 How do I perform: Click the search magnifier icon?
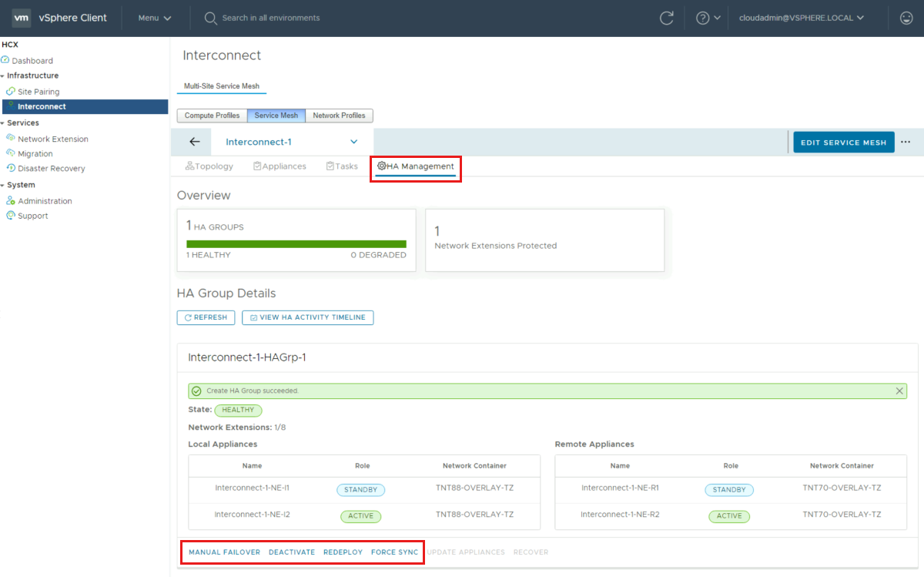click(x=210, y=18)
